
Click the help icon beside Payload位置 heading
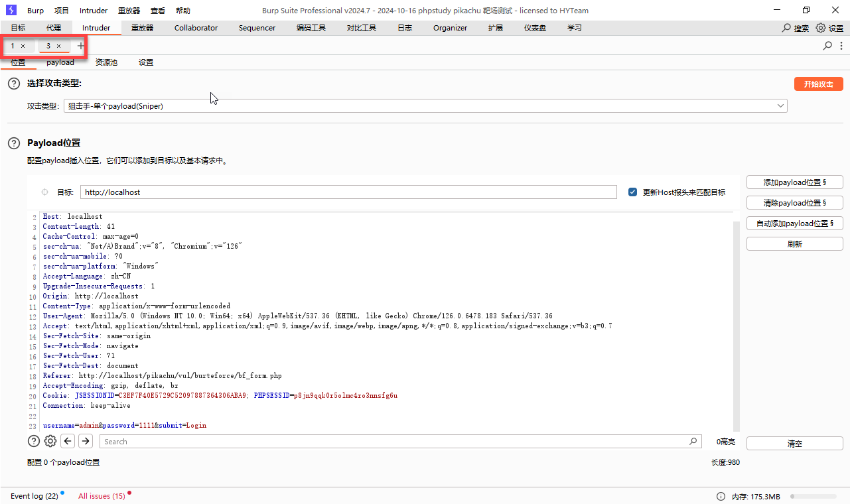tap(14, 143)
